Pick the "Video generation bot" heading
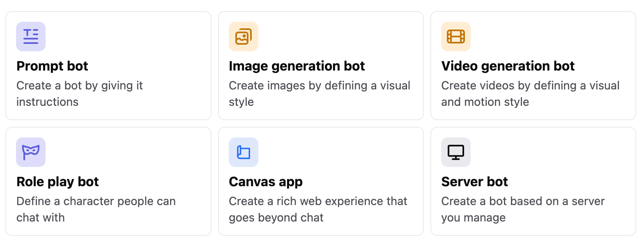644x242 pixels. click(508, 66)
